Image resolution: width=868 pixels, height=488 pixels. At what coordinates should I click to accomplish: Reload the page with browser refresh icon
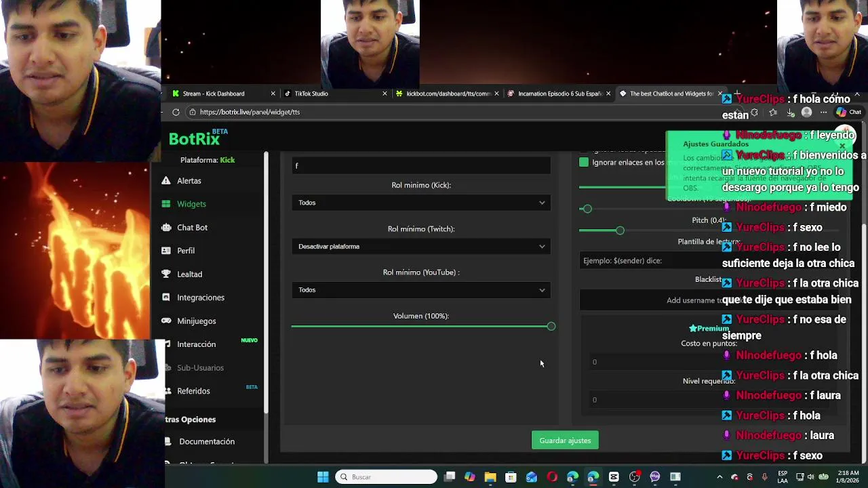pyautogui.click(x=176, y=112)
